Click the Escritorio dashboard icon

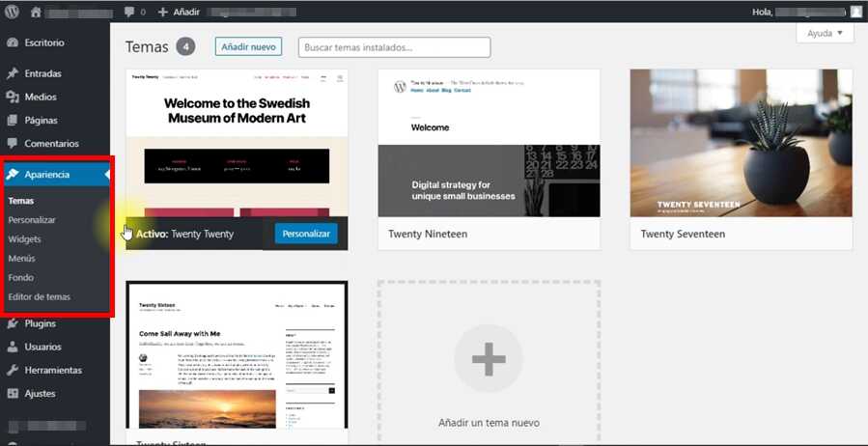coord(13,42)
